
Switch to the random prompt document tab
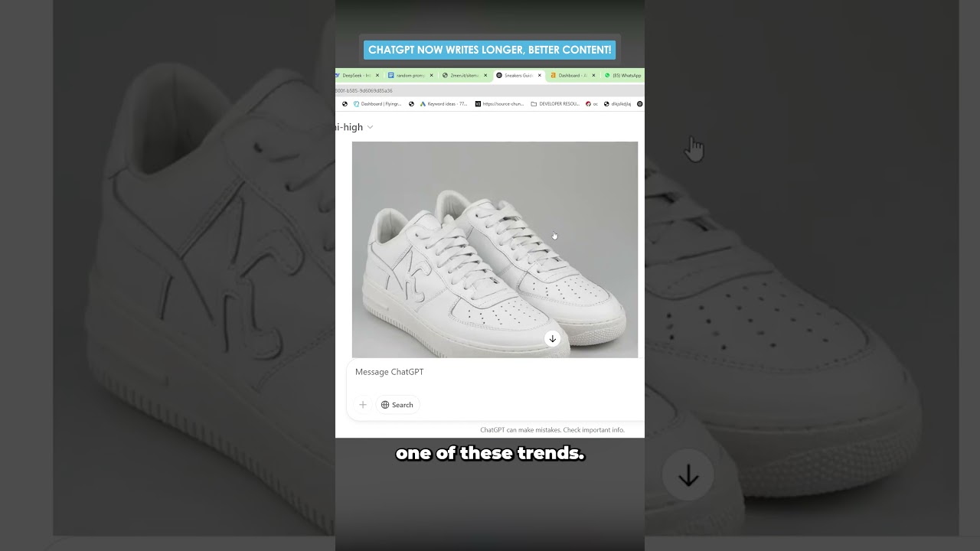pyautogui.click(x=407, y=76)
